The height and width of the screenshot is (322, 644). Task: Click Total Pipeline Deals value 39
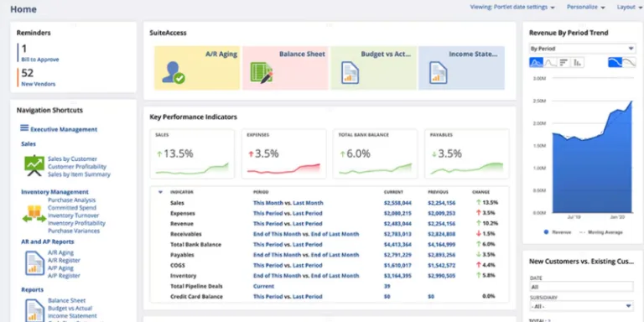387,286
